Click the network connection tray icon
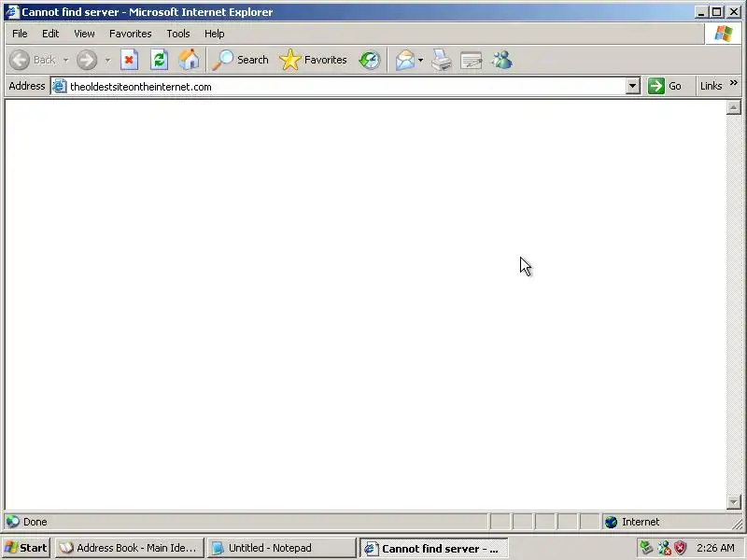 (x=646, y=548)
